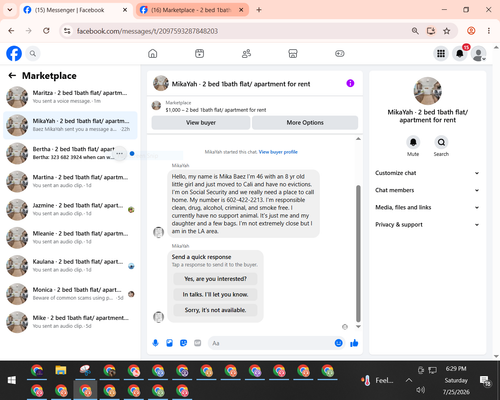Bookmark this page with the star icon
This screenshot has width=500, height=400.
click(447, 31)
